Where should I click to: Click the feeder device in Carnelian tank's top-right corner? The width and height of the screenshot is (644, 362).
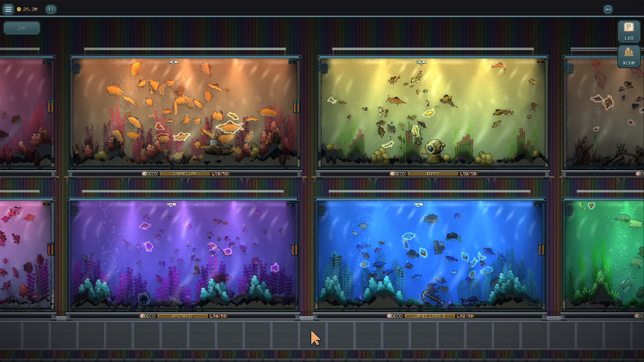pos(292,62)
